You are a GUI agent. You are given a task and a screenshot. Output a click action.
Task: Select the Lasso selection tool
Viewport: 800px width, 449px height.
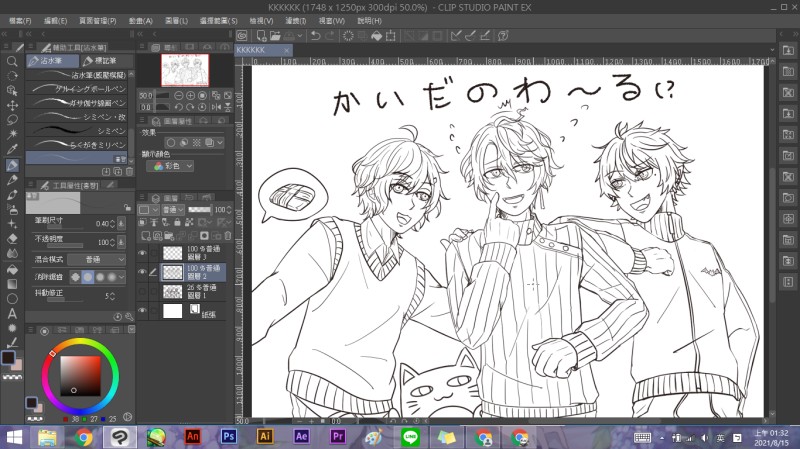click(12, 120)
